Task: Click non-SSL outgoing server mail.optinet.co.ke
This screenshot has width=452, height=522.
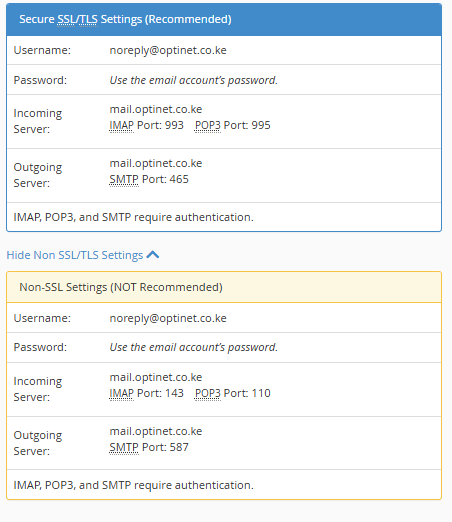Action: [156, 431]
